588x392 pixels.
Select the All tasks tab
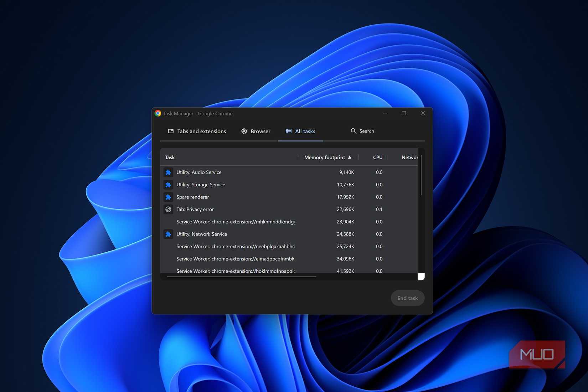(x=300, y=131)
